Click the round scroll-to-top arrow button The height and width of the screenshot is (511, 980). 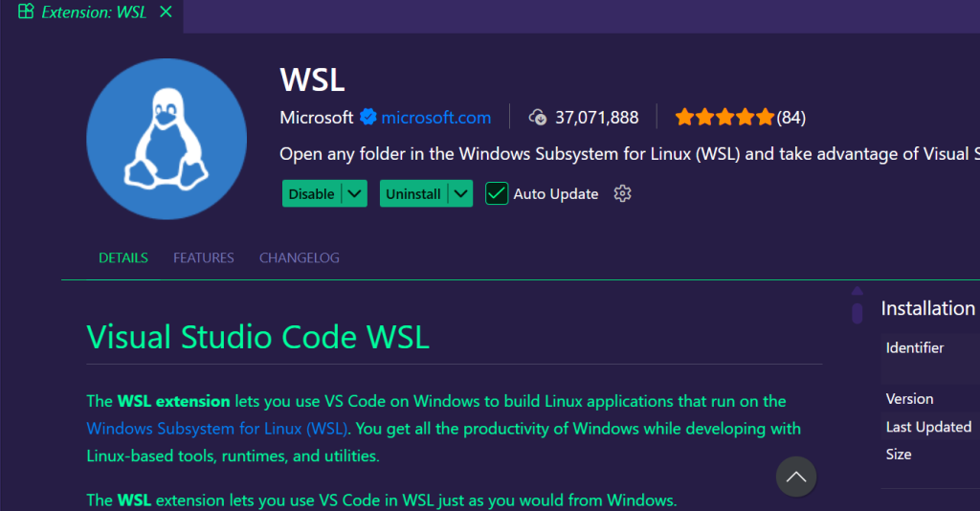(796, 476)
